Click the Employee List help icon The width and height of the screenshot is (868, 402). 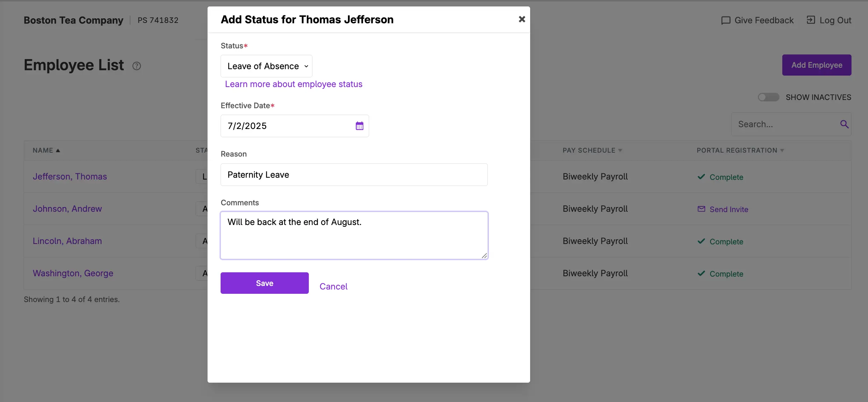click(x=137, y=66)
